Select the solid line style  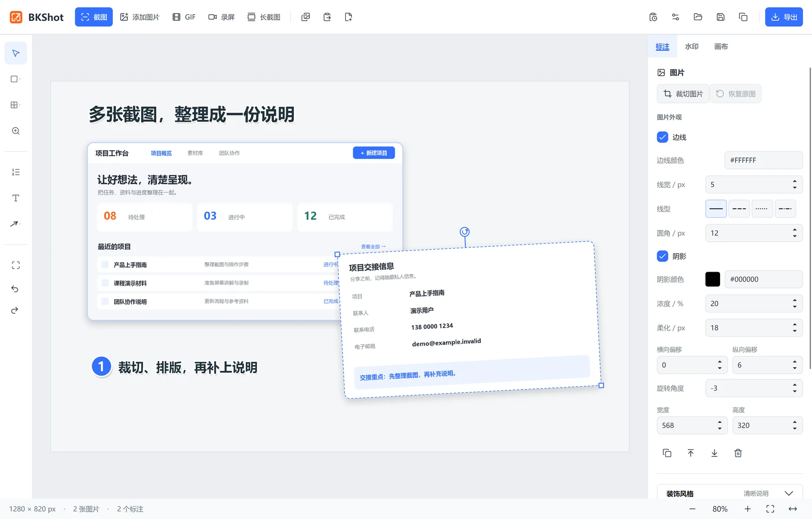tap(716, 209)
